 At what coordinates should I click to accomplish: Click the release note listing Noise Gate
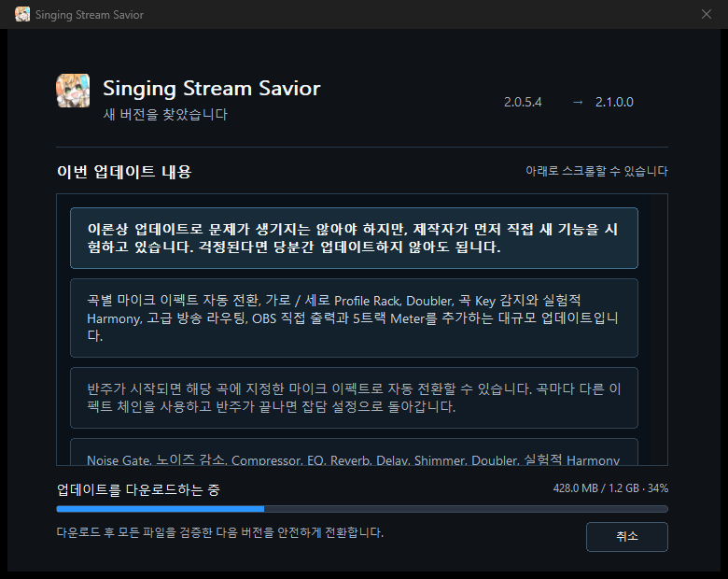(354, 452)
